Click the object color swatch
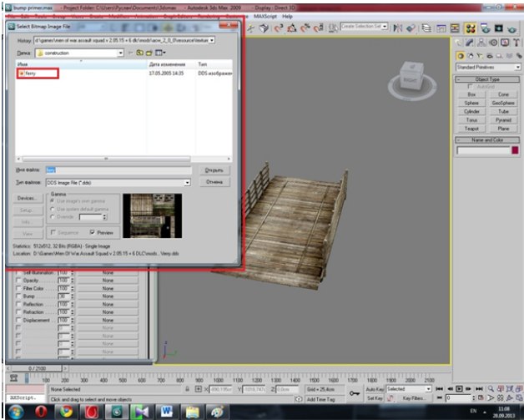The width and height of the screenshot is (524, 420). (515, 150)
